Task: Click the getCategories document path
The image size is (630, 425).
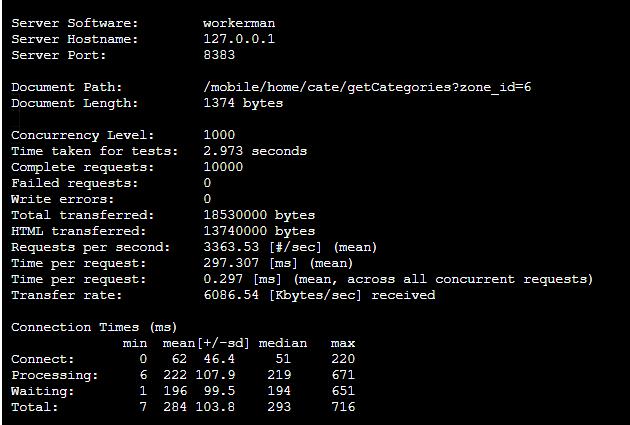Action: tap(367, 88)
